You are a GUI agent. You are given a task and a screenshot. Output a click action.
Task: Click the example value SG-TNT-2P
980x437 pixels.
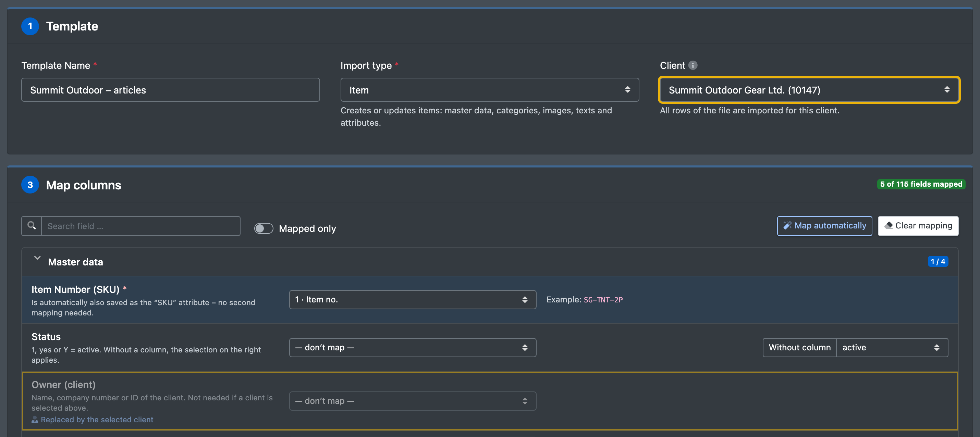click(603, 300)
